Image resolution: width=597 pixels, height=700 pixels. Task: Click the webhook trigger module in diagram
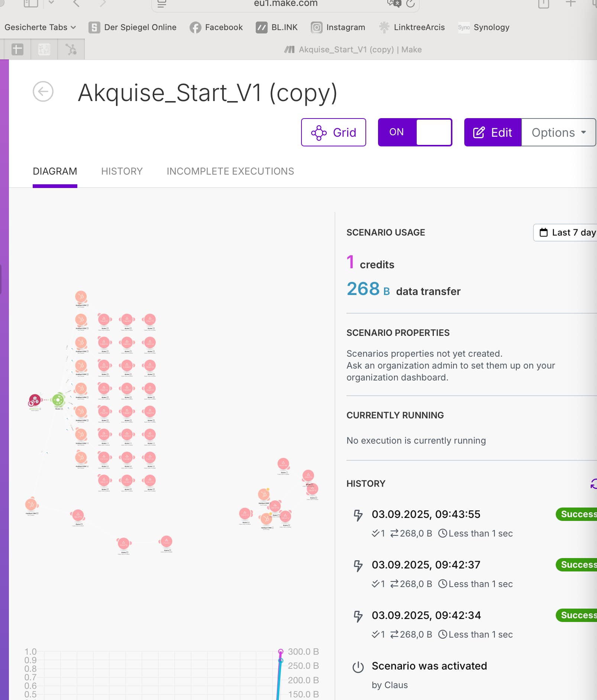pos(35,400)
